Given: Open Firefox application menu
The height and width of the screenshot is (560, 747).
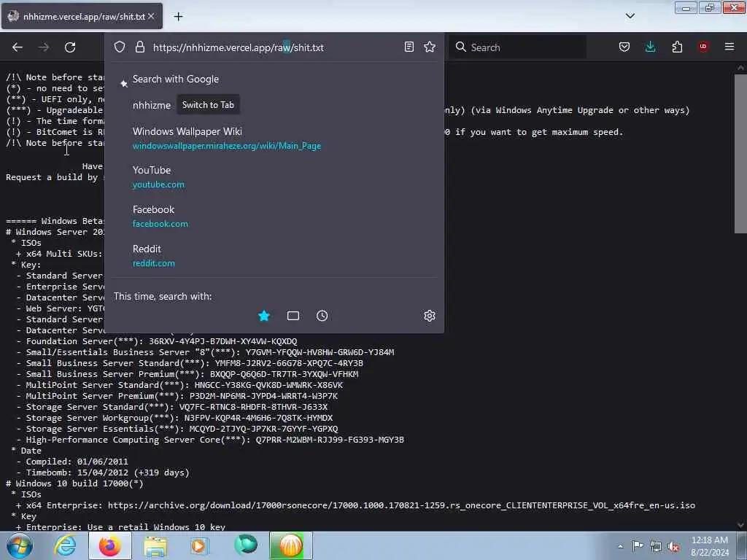Looking at the screenshot, I should pos(729,47).
